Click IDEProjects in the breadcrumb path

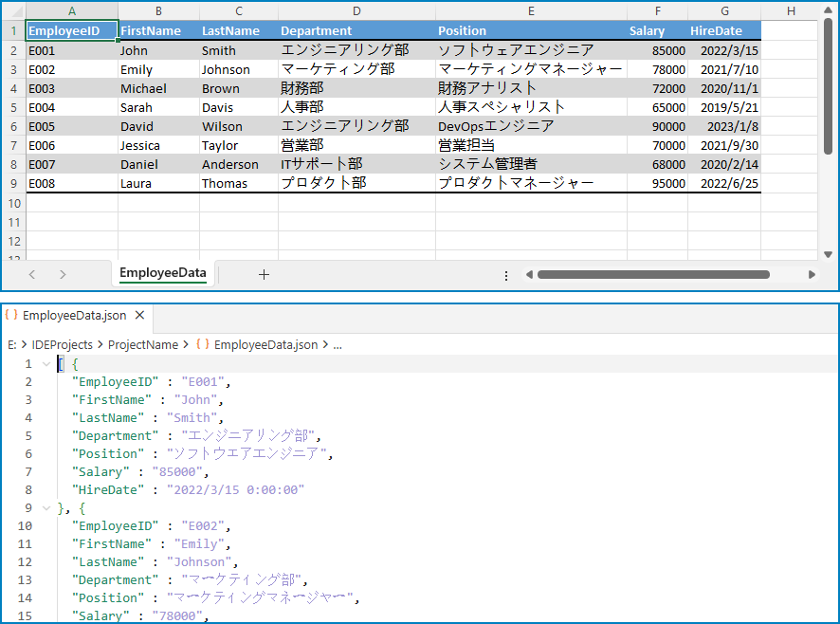[63, 344]
